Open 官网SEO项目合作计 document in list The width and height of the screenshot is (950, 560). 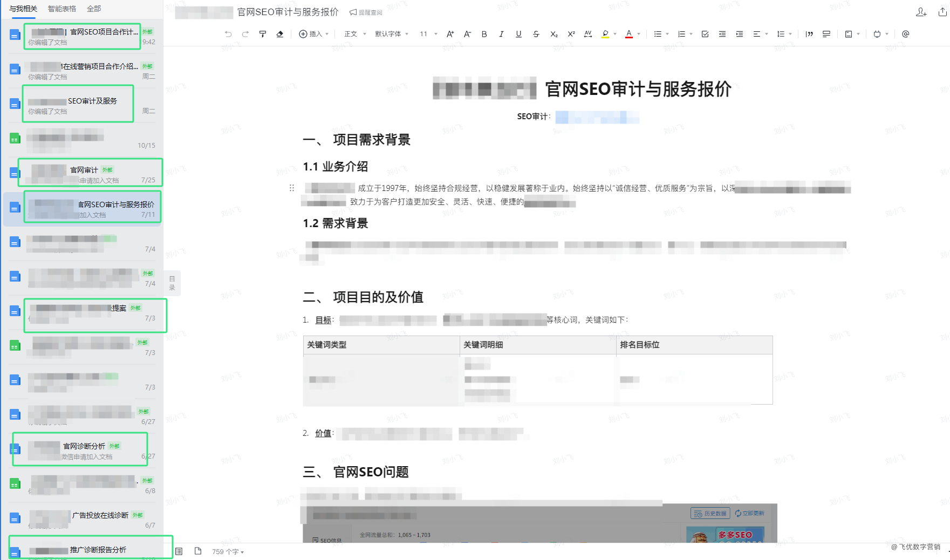(82, 37)
